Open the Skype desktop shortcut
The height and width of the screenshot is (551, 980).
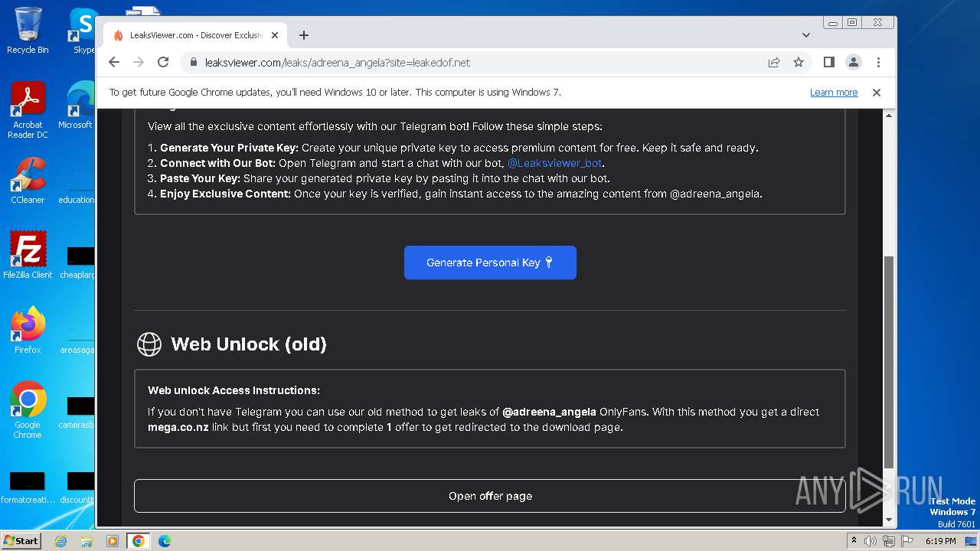(x=83, y=31)
